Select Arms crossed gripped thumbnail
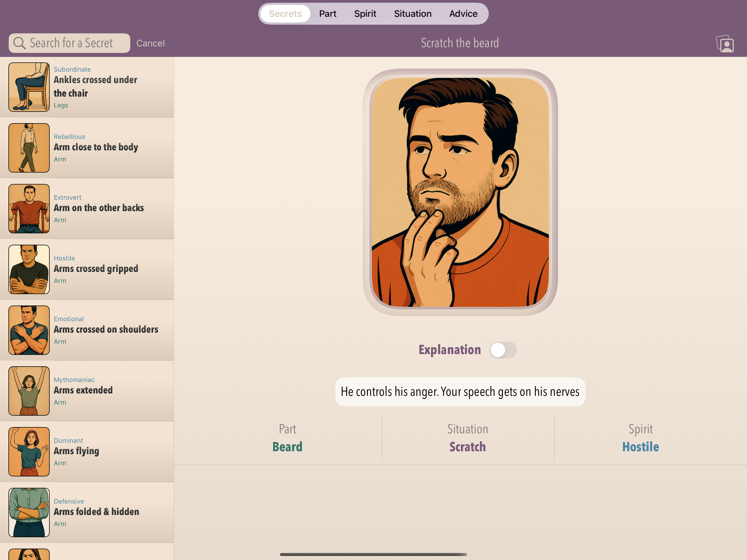 29,269
